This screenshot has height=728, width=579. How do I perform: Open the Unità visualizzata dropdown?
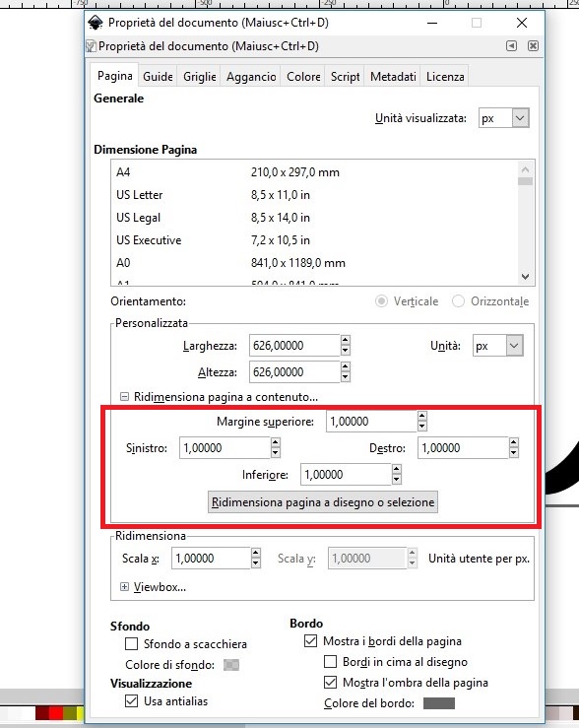point(520,118)
